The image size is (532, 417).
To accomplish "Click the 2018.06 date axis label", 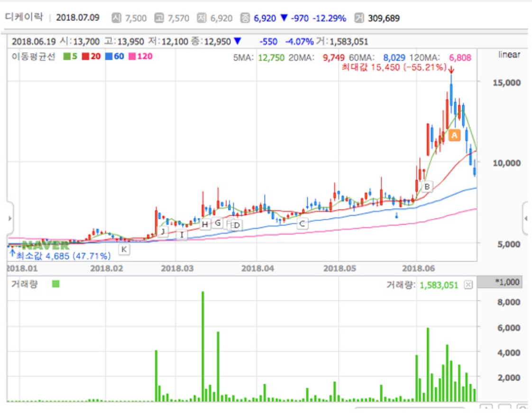I will (418, 269).
